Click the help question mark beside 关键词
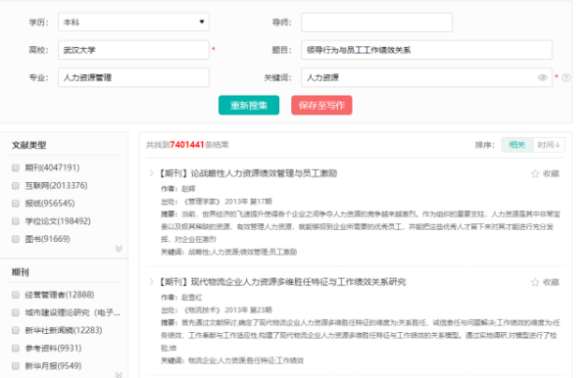 tap(566, 77)
